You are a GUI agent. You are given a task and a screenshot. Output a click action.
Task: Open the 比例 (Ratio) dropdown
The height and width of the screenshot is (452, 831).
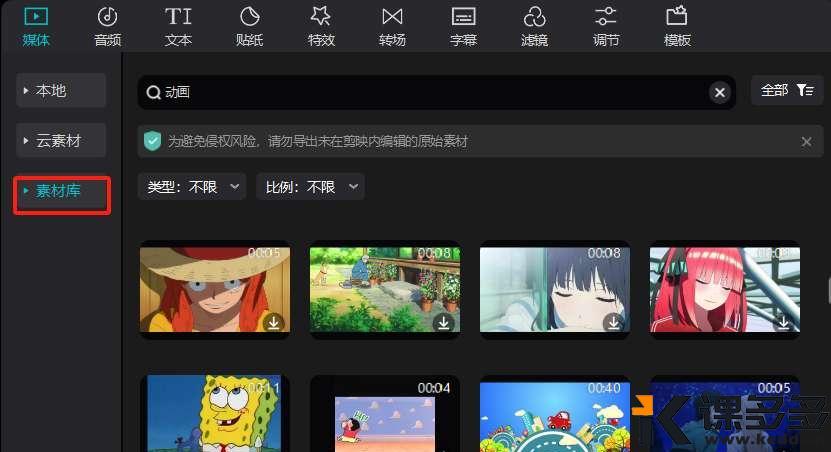coord(310,187)
